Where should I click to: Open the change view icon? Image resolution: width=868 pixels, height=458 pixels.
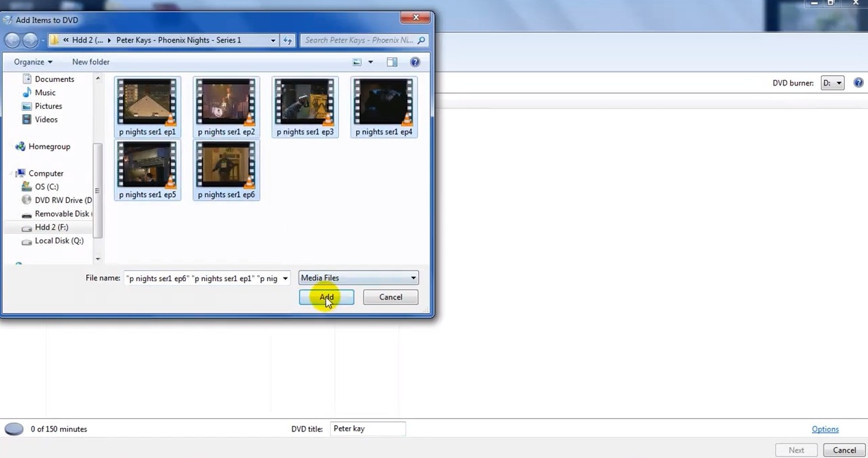[x=357, y=62]
